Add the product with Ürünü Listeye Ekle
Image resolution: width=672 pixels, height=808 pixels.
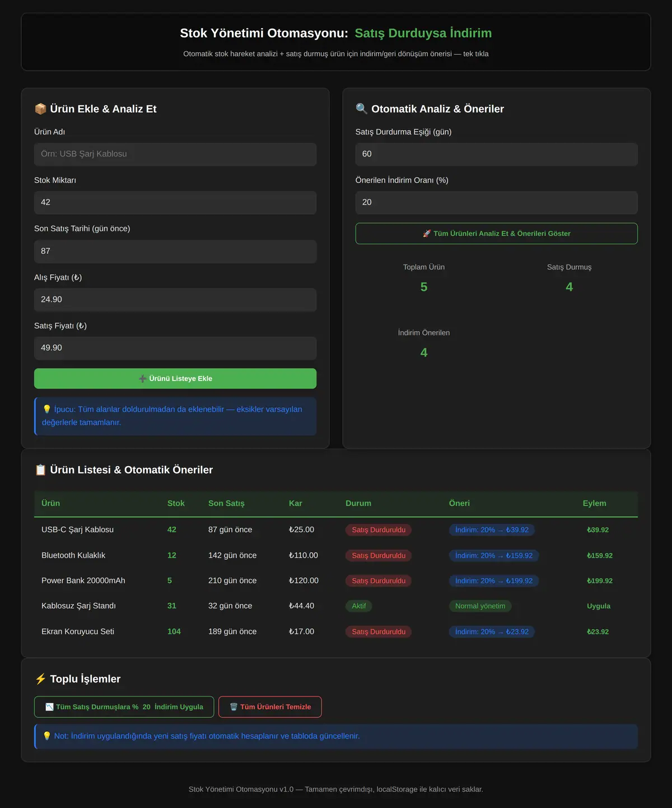click(x=175, y=378)
